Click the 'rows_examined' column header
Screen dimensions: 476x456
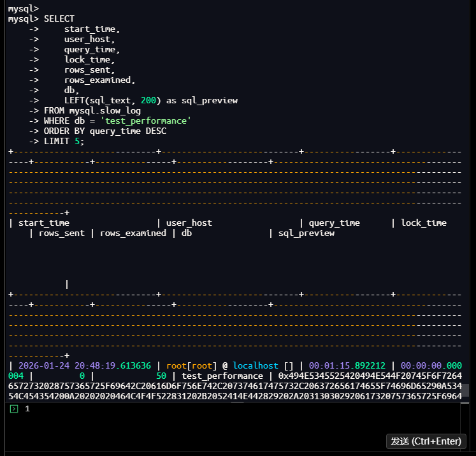tap(133, 233)
